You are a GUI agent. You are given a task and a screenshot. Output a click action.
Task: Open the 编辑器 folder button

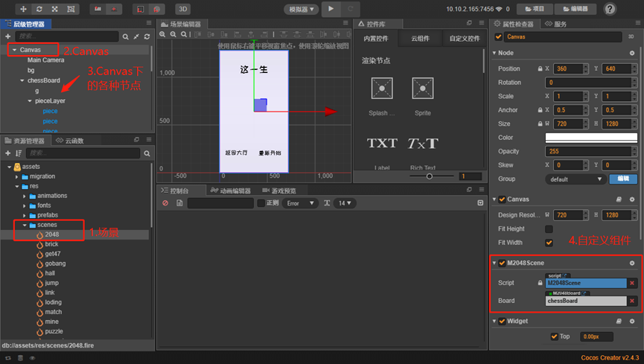(x=576, y=9)
